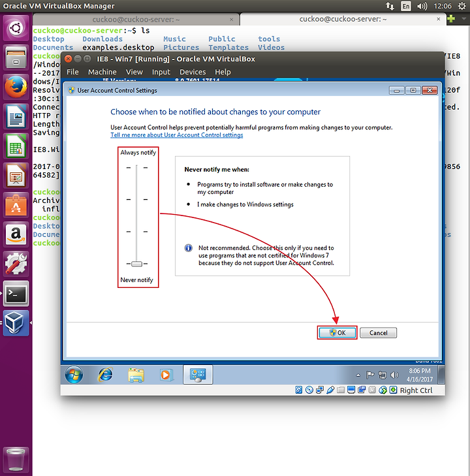Click VirtualBox USB devices indicator
The image size is (470, 476).
coord(330,390)
